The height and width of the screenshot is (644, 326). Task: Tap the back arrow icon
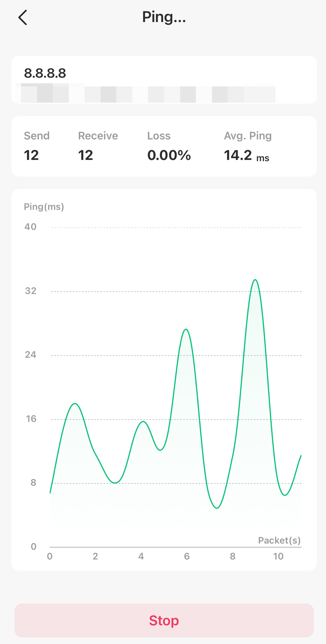[x=23, y=18]
